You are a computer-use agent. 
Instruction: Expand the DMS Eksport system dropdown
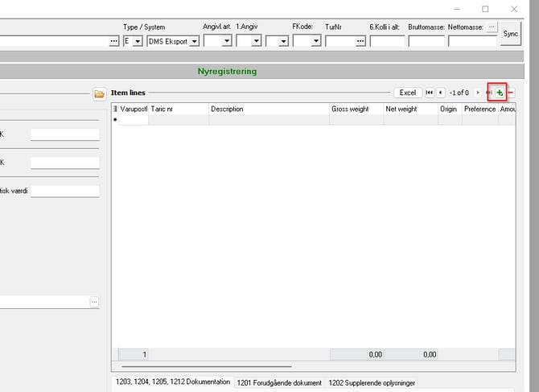[x=194, y=41]
